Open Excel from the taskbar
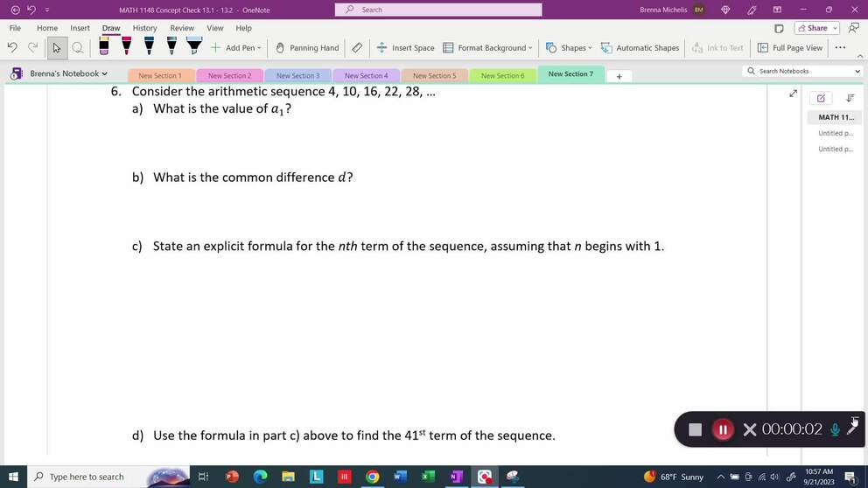 point(428,477)
